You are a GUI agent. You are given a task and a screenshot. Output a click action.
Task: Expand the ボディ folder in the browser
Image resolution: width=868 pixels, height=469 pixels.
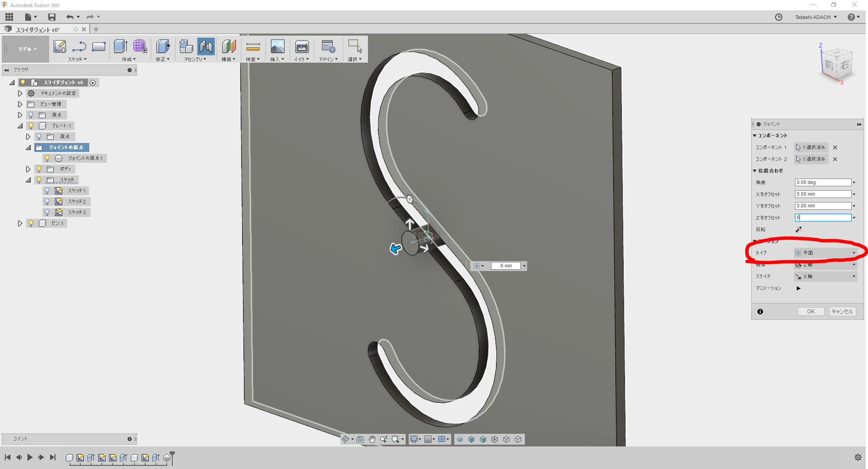[28, 169]
